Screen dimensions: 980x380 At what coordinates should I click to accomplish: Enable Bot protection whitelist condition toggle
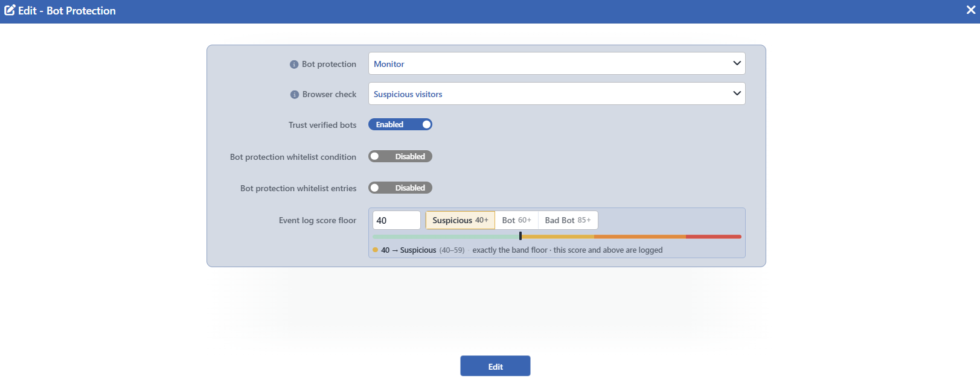point(400,156)
